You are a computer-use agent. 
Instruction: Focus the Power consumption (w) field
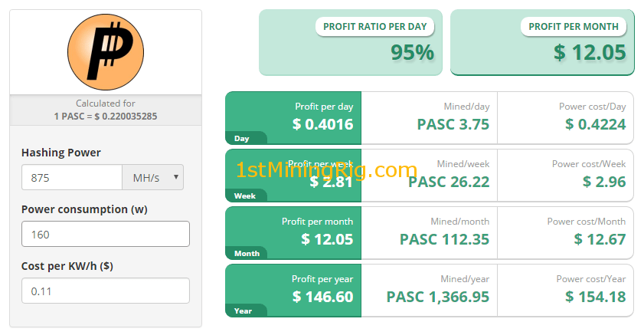pyautogui.click(x=106, y=234)
